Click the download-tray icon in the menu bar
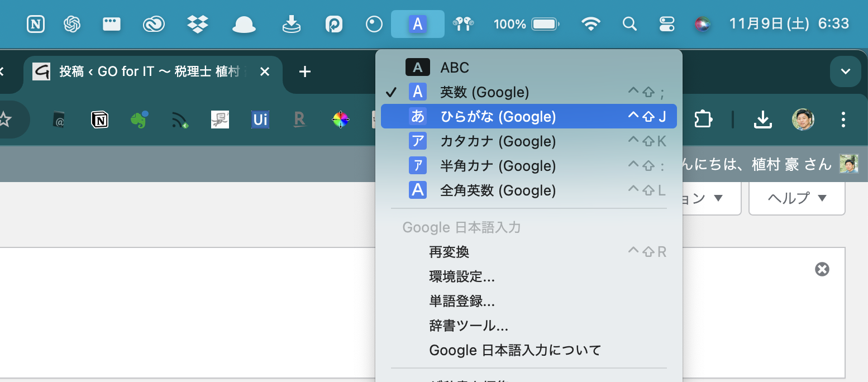Image resolution: width=868 pixels, height=382 pixels. click(291, 24)
